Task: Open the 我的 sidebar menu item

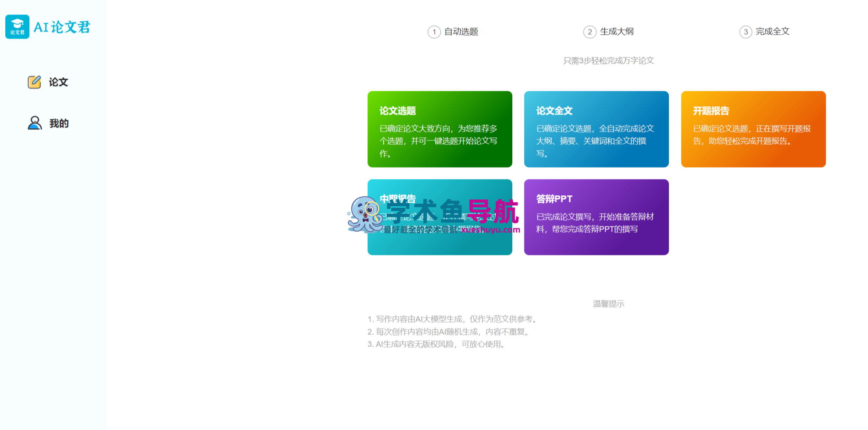Action: click(48, 123)
